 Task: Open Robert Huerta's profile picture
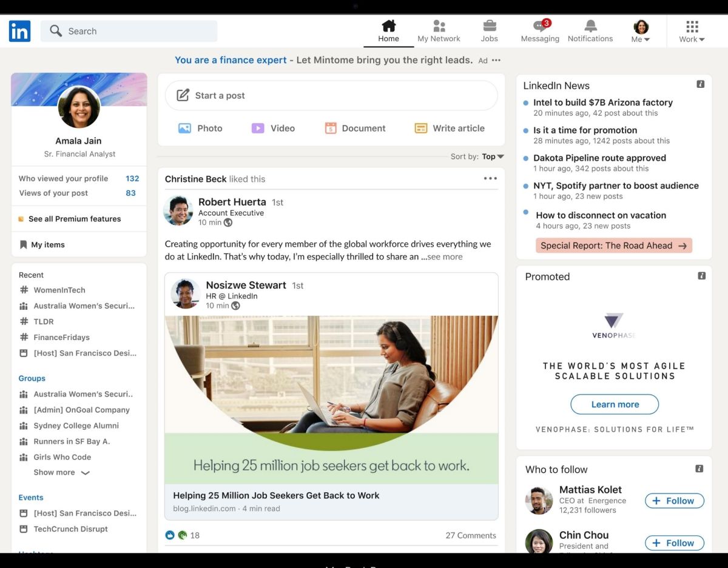tap(178, 211)
